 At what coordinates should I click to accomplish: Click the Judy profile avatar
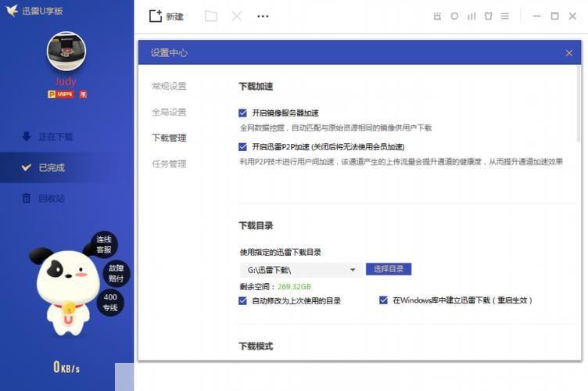66,51
